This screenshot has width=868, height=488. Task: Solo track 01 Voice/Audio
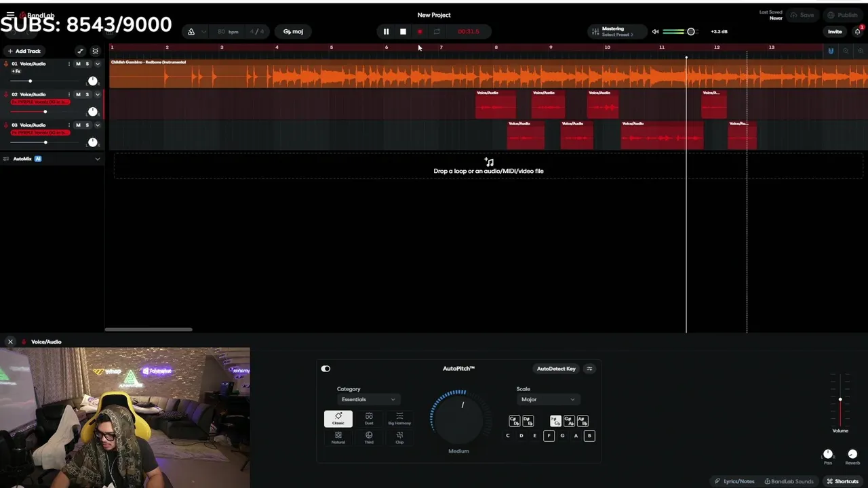click(x=87, y=64)
